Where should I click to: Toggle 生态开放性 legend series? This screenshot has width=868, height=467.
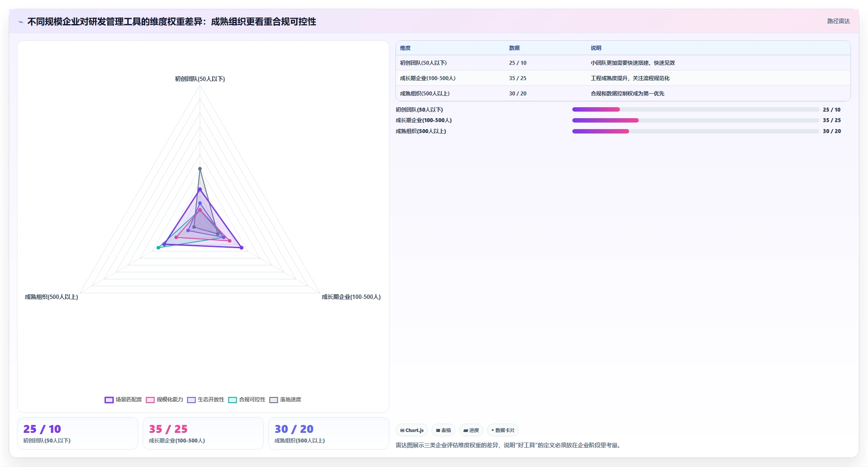tap(206, 400)
